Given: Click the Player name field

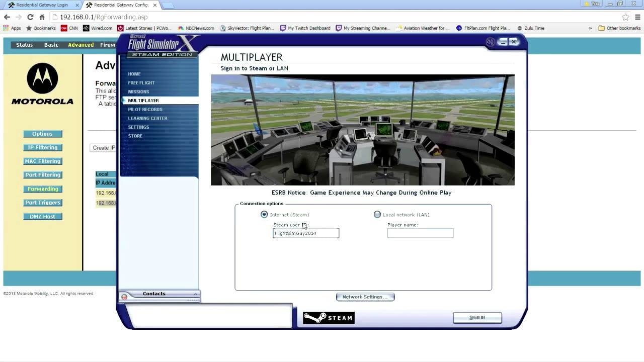Looking at the screenshot, I should 420,233.
